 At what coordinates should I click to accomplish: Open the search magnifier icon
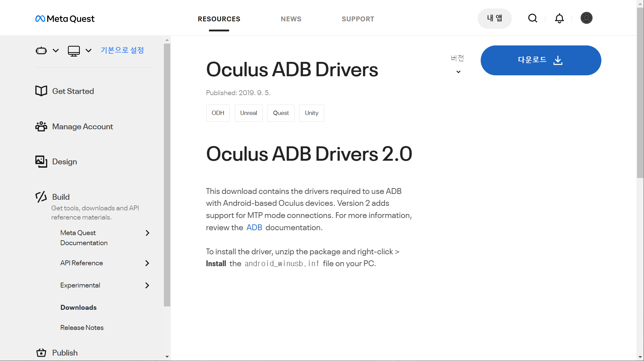pos(533,18)
